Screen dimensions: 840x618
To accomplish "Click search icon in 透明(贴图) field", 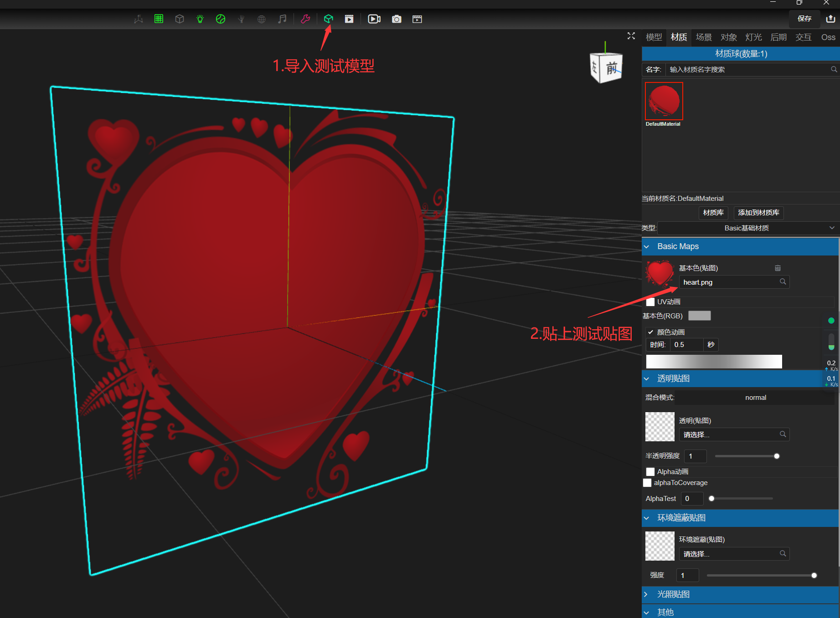I will click(783, 434).
